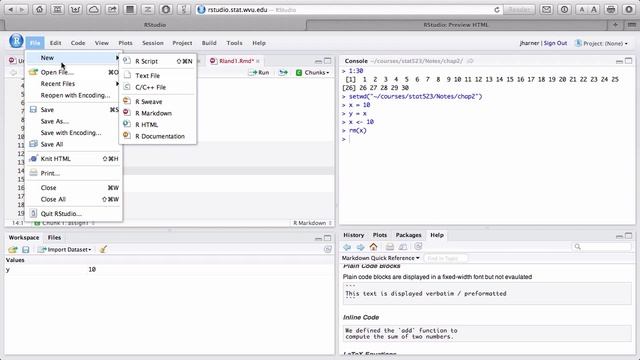Create a new R Script file
The width and height of the screenshot is (640, 360).
click(x=158, y=61)
